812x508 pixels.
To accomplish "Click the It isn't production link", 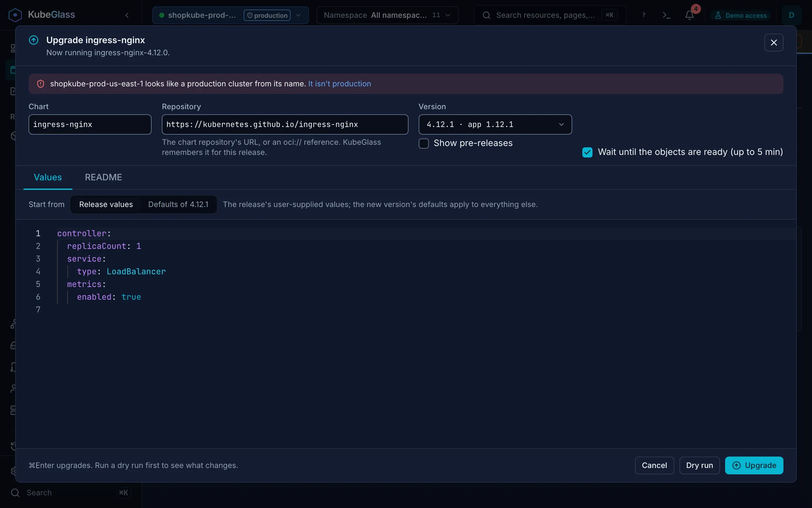I will pos(340,84).
